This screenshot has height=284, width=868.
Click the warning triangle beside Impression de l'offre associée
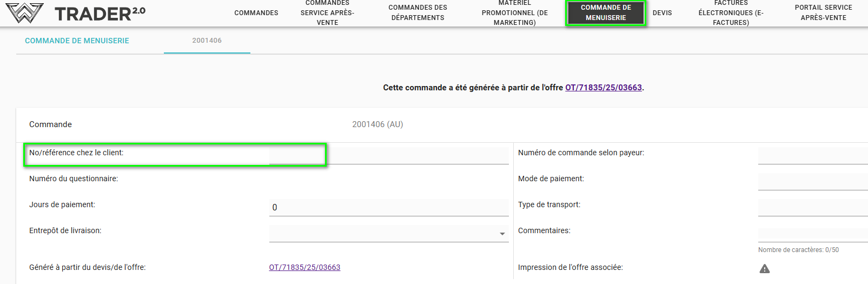pyautogui.click(x=764, y=268)
